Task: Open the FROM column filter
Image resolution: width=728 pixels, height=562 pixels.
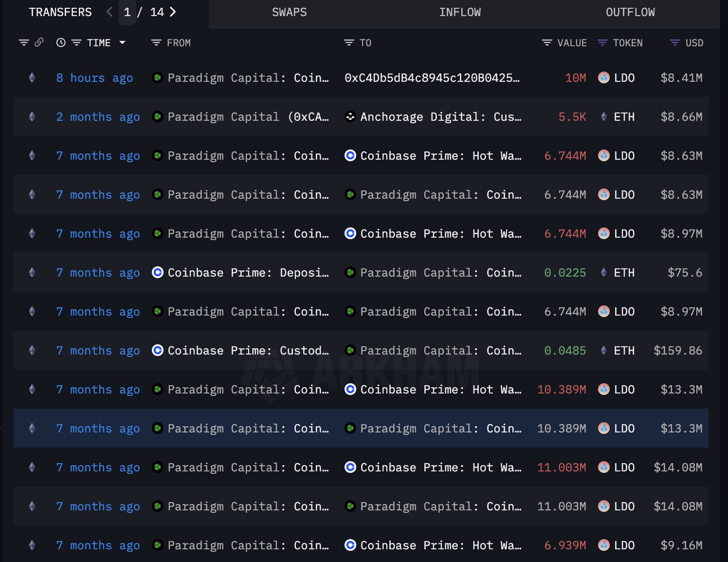Action: coord(156,43)
